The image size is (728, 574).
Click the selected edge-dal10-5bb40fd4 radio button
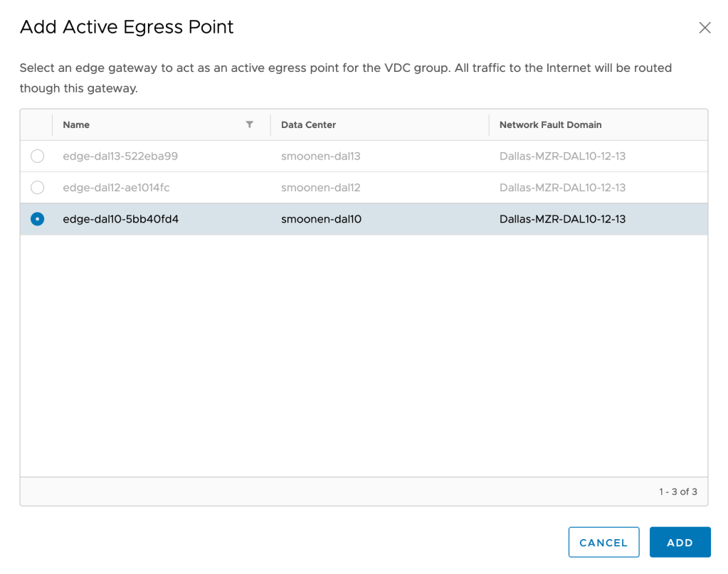[x=38, y=219]
